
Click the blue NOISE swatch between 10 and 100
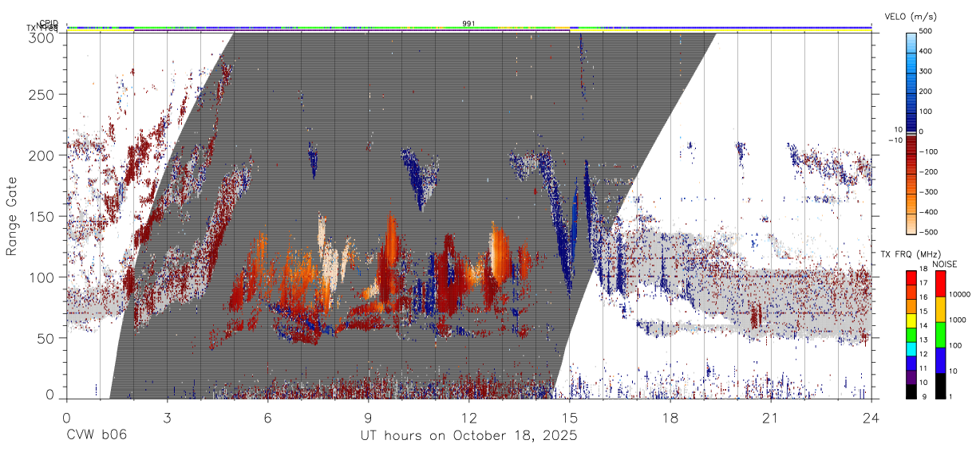click(939, 360)
